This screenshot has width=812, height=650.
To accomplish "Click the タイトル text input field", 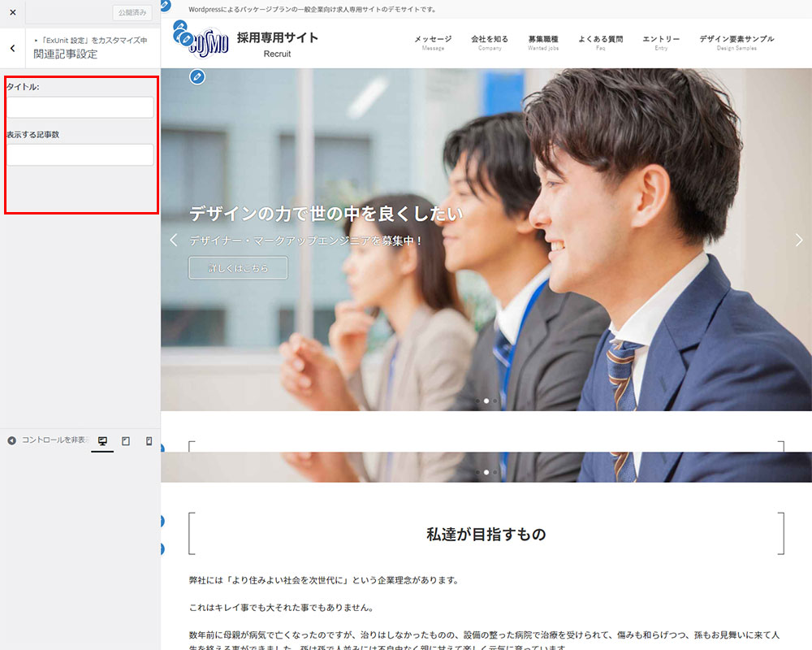I will 80,107.
